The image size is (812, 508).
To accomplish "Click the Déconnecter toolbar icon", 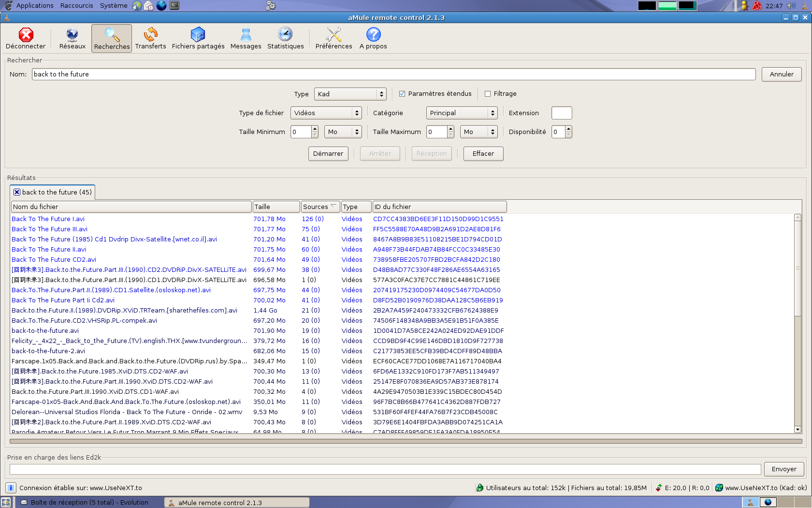I will tap(26, 38).
